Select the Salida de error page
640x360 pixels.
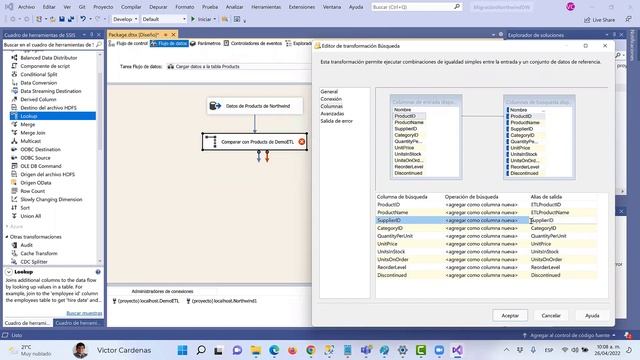click(x=336, y=121)
